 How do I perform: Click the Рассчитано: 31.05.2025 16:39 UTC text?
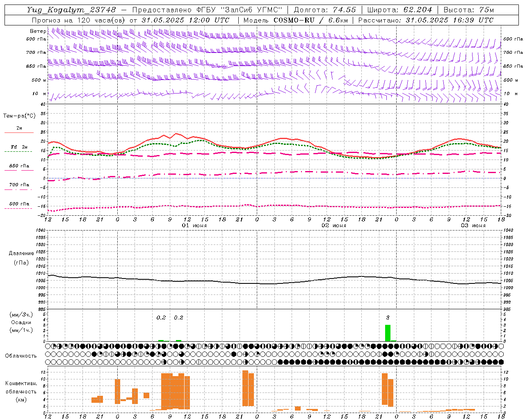click(x=426, y=20)
